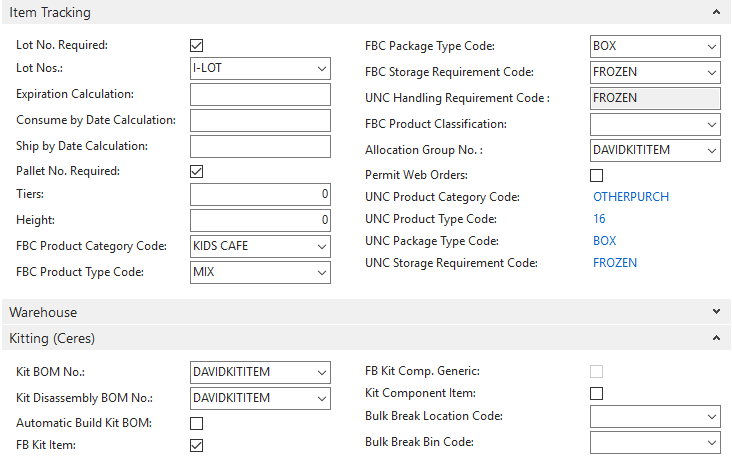
Task: Open UNC Product Type Code 16 link
Action: 600,219
